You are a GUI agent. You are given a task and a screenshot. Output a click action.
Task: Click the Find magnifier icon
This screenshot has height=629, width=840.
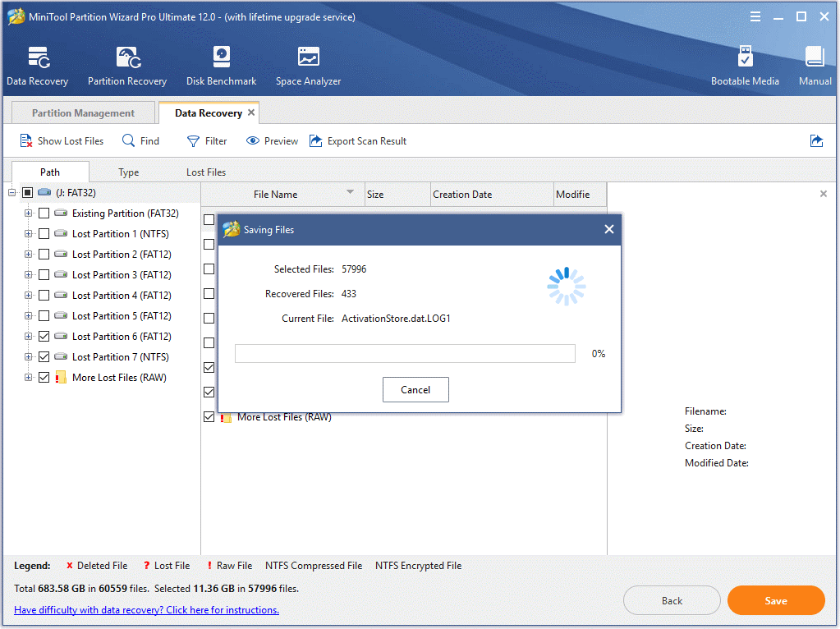[x=129, y=140]
